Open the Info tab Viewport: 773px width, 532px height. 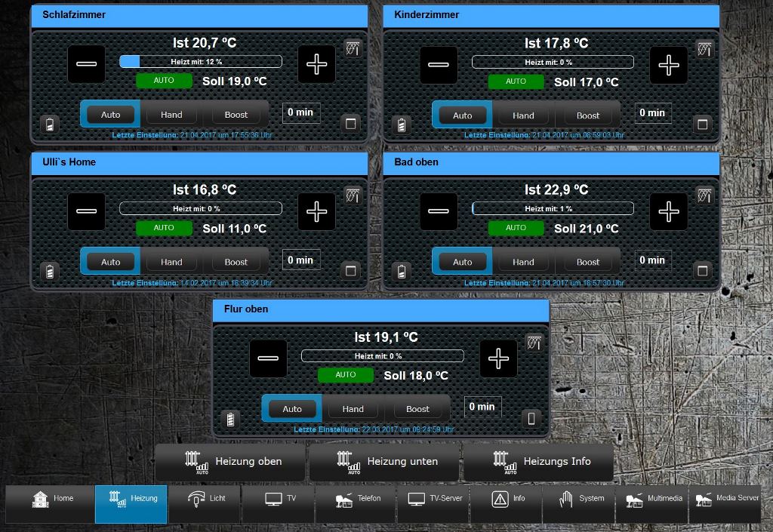click(507, 503)
